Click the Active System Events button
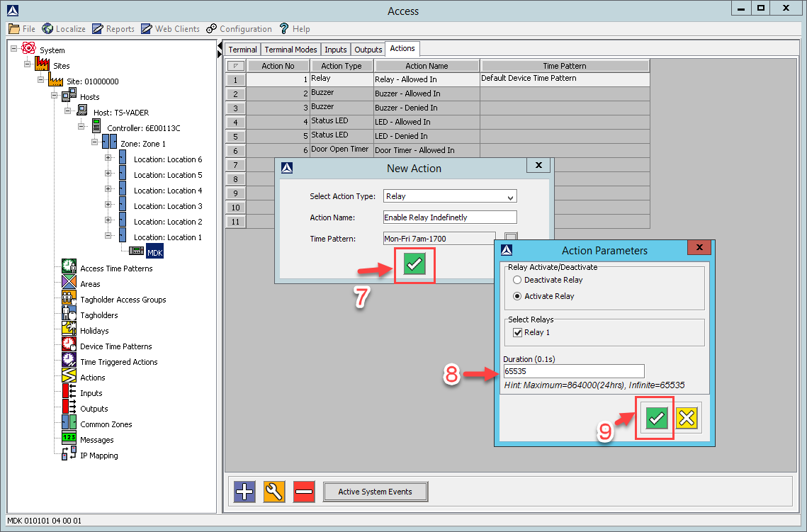807x532 pixels. pyautogui.click(x=376, y=492)
